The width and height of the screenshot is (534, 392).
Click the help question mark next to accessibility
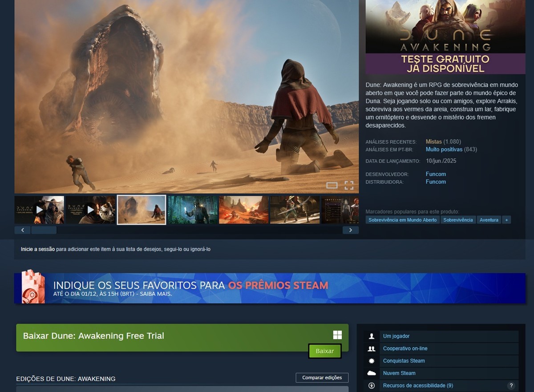click(x=510, y=386)
